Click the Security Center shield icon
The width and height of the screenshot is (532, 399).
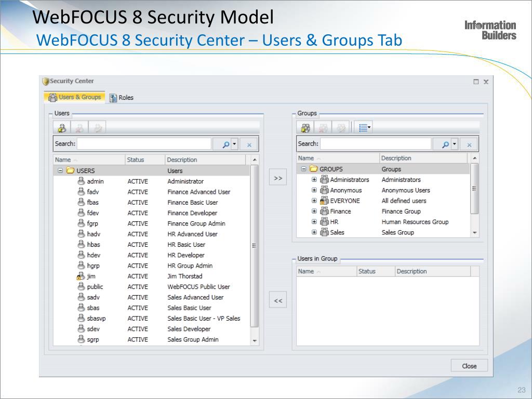pos(46,82)
